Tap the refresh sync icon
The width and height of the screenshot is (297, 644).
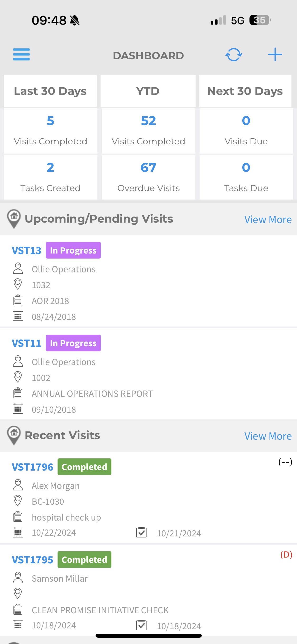click(234, 55)
